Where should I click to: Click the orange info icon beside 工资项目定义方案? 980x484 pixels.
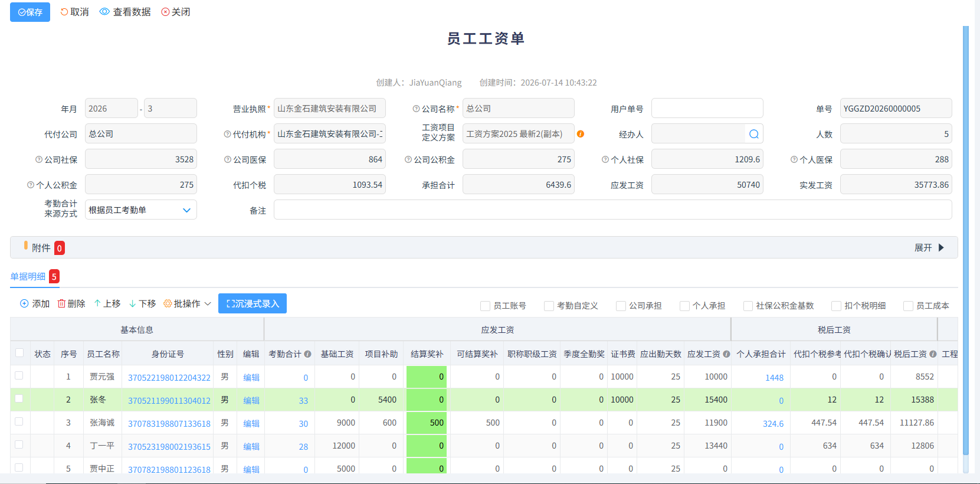(x=581, y=134)
